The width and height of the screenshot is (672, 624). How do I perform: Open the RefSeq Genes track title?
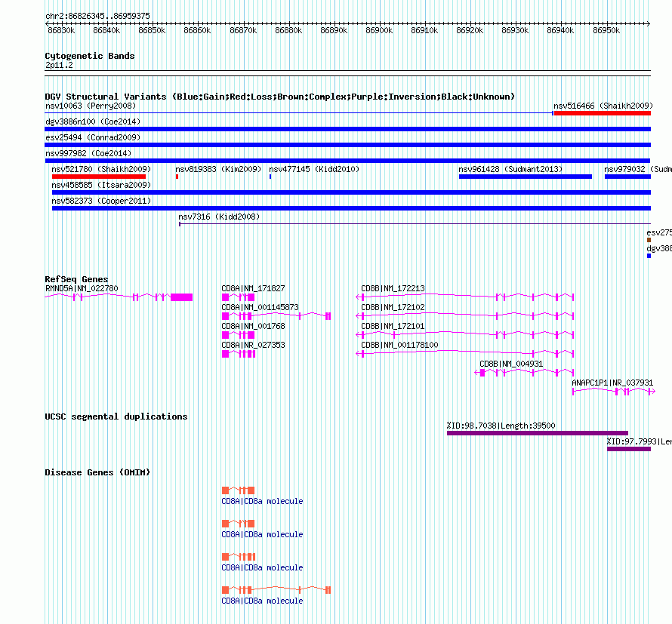[x=76, y=279]
